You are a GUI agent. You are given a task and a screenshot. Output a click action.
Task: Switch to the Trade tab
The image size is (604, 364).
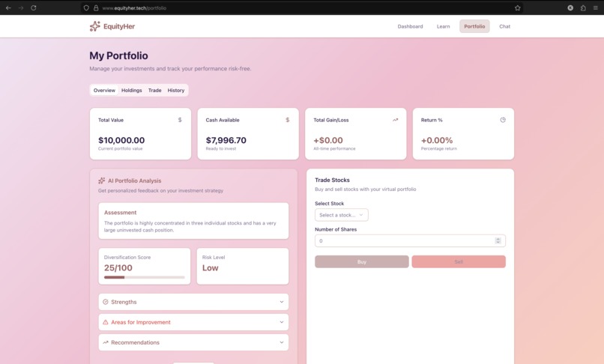(x=155, y=90)
